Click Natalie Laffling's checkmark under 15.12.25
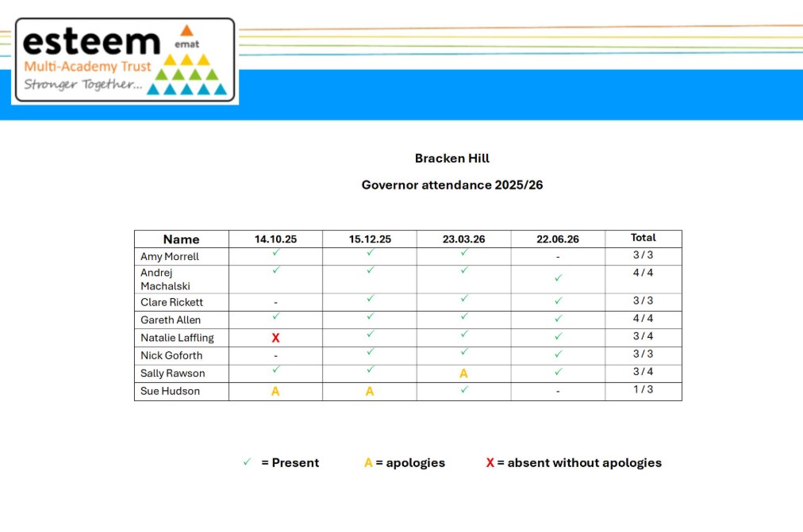The image size is (803, 532). point(371,334)
